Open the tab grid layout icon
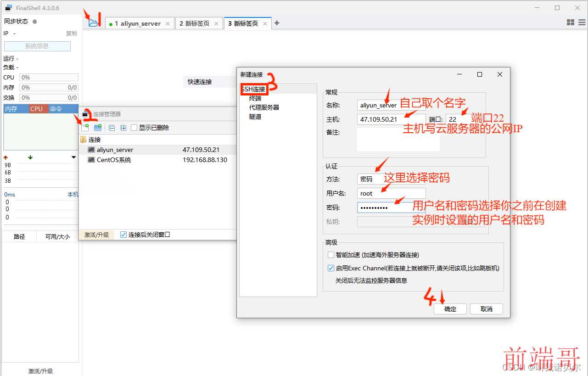Image resolution: width=588 pixels, height=376 pixels. click(571, 22)
